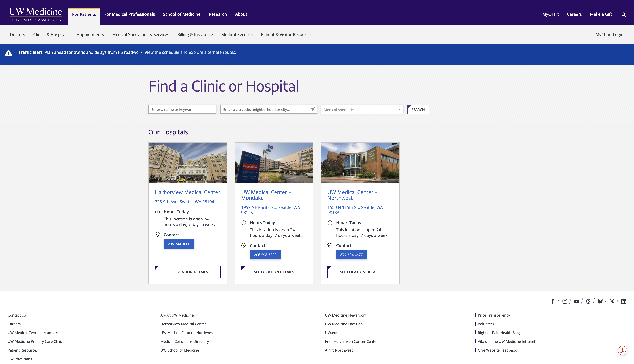Image resolution: width=634 pixels, height=364 pixels.
Task: Open UW Medicine YouTube icon
Action: (576, 301)
